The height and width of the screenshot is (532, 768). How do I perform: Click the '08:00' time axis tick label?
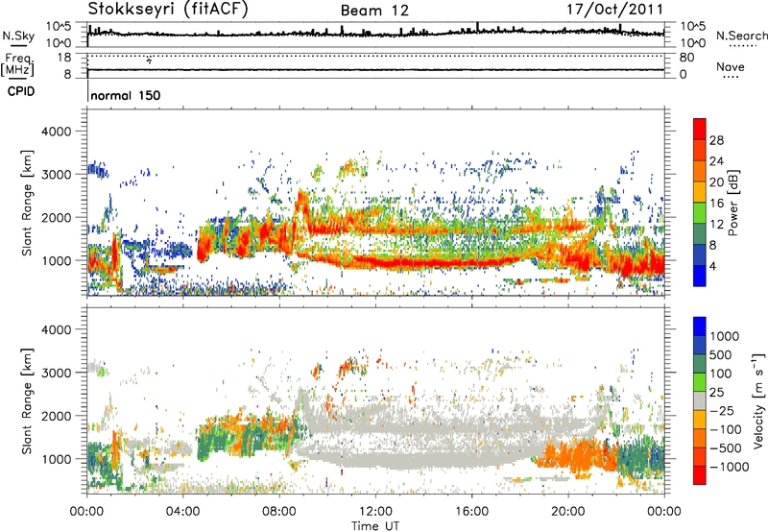pyautogui.click(x=279, y=512)
